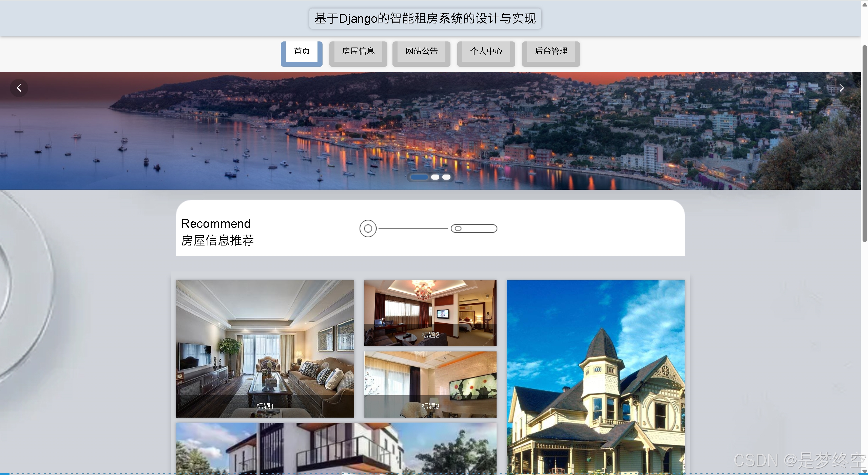Click the page title about Django rental system
Viewport: 868px width, 475px height.
point(425,19)
